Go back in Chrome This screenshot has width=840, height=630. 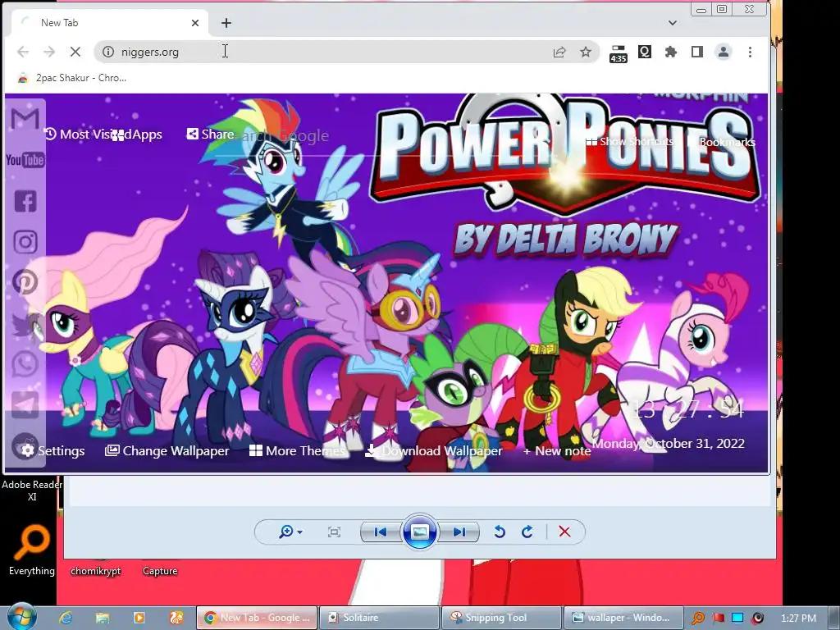point(23,52)
